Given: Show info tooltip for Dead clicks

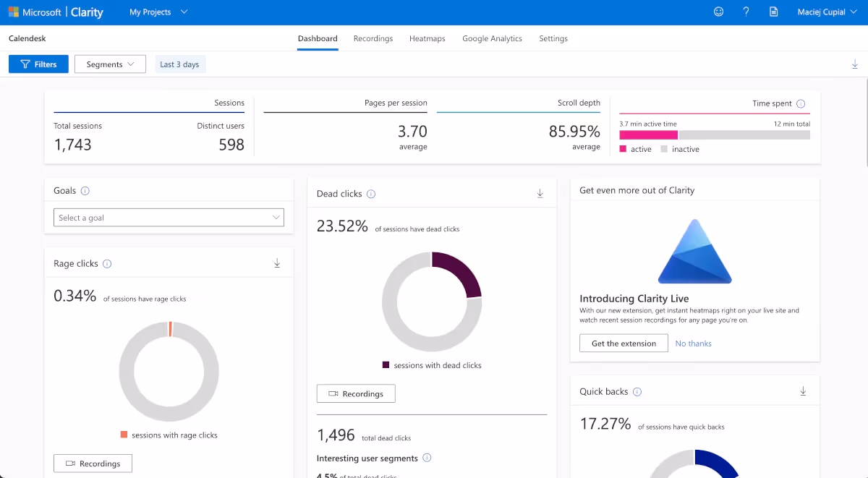Looking at the screenshot, I should point(371,194).
